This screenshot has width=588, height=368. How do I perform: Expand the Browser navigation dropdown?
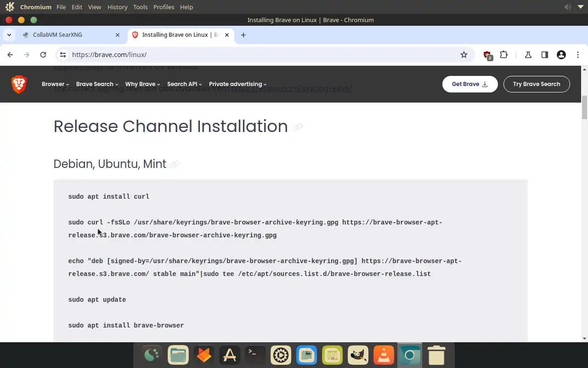[x=55, y=84]
